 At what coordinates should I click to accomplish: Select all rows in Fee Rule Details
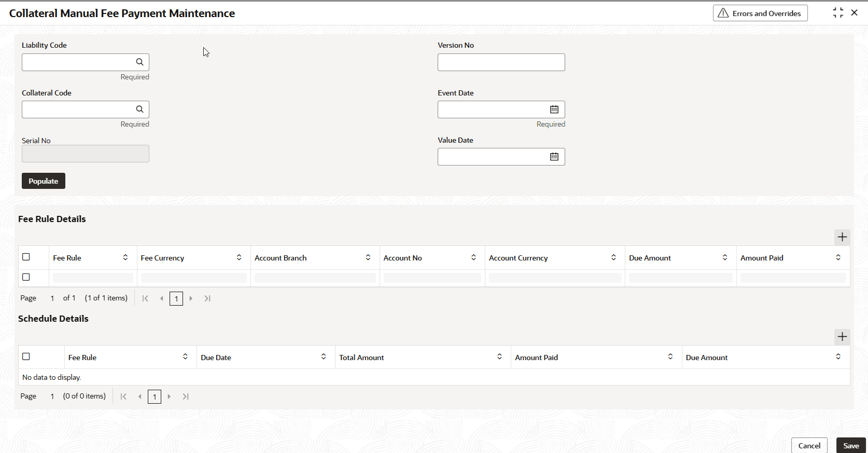click(x=26, y=257)
